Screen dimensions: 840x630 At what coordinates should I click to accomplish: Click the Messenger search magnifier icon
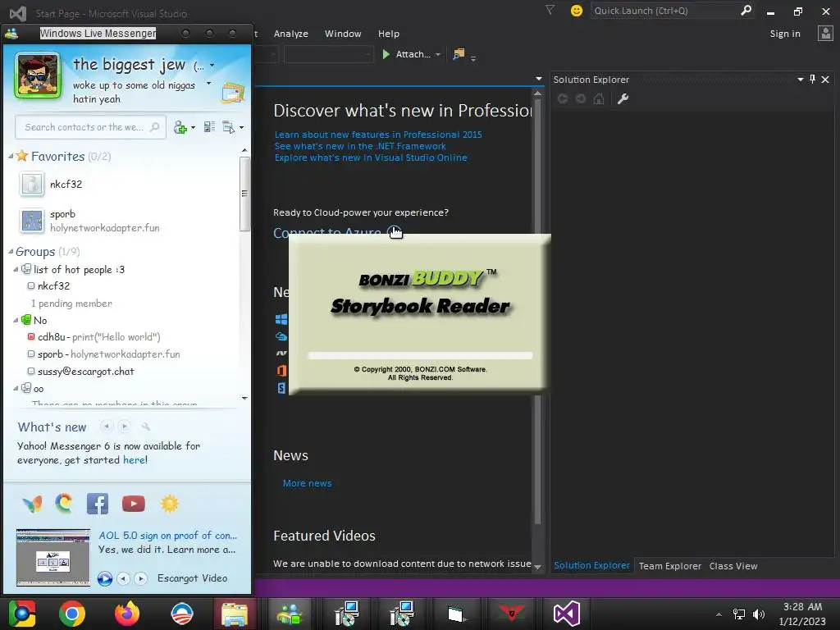tap(155, 127)
